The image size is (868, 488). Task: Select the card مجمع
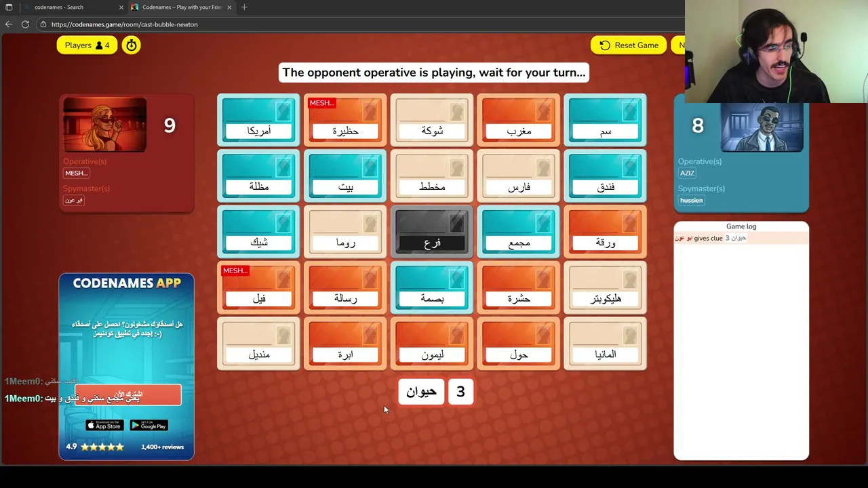click(x=519, y=232)
